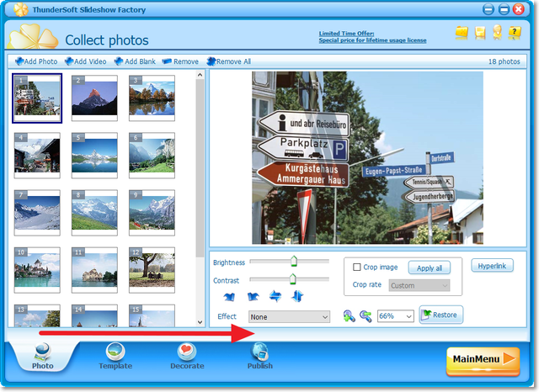Click the zoom in magnifier icon

tap(349, 316)
